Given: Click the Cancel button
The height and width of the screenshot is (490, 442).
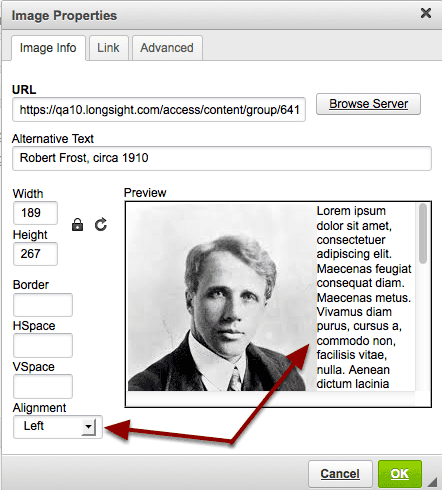Looking at the screenshot, I should tap(340, 474).
